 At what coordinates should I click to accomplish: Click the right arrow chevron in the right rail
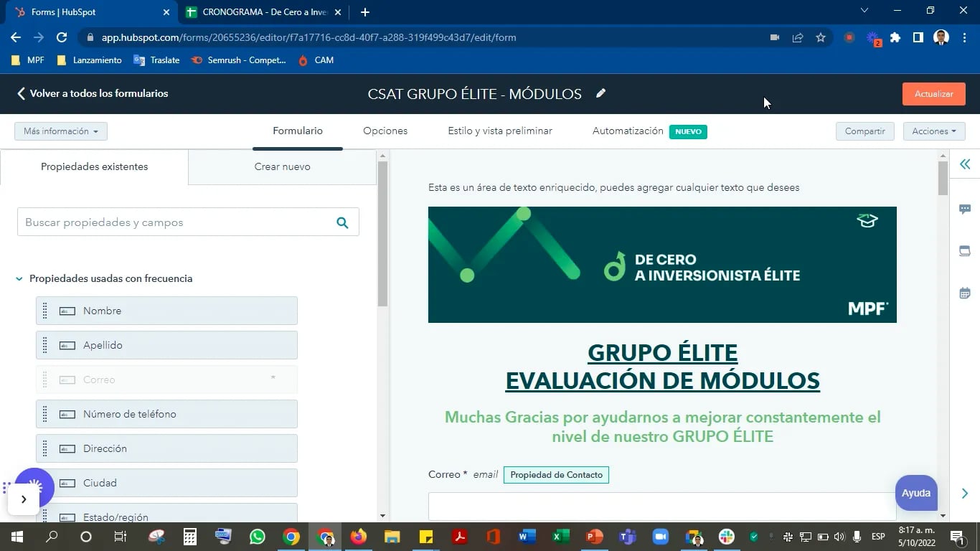click(x=965, y=493)
